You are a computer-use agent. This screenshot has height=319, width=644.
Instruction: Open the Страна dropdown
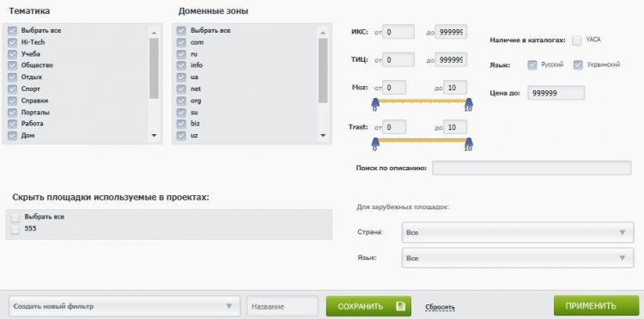(518, 233)
